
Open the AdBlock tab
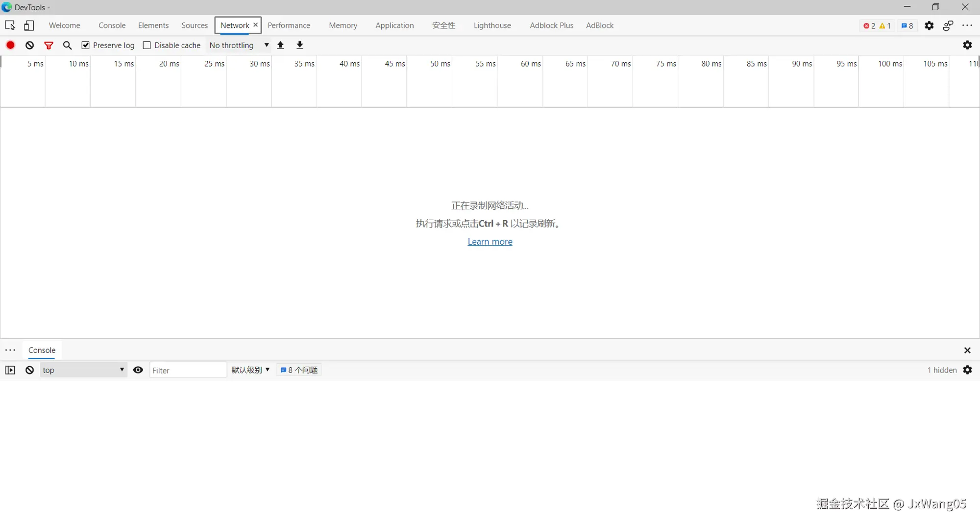tap(600, 25)
